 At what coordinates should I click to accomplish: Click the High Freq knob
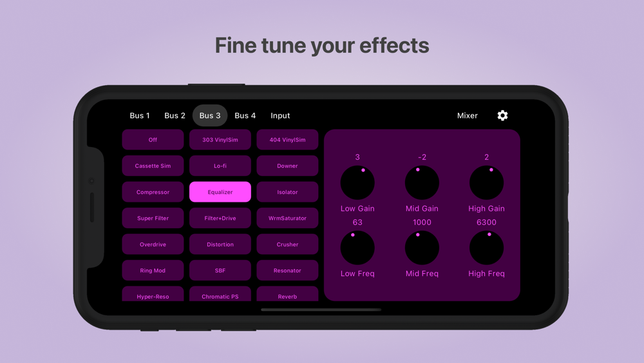[486, 248]
